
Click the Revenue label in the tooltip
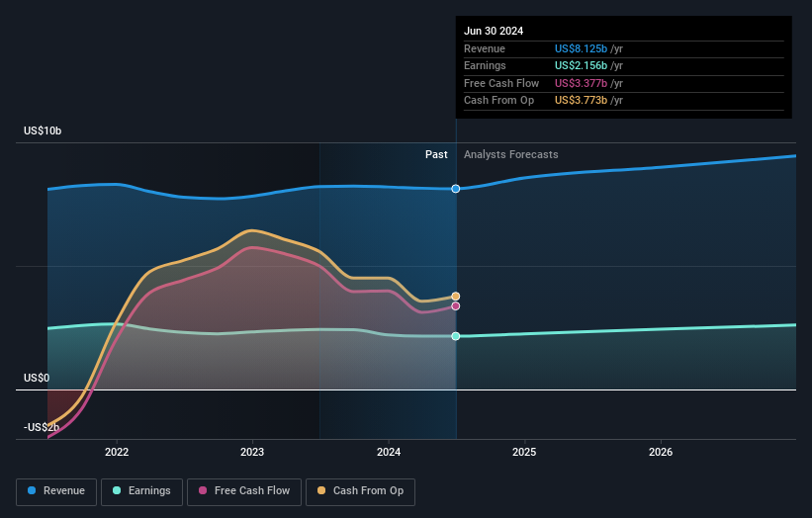pyautogui.click(x=485, y=48)
